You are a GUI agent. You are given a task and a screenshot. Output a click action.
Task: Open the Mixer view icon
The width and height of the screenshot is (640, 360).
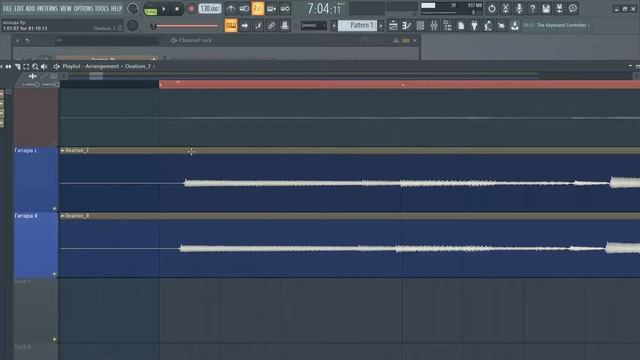pyautogui.click(x=434, y=26)
